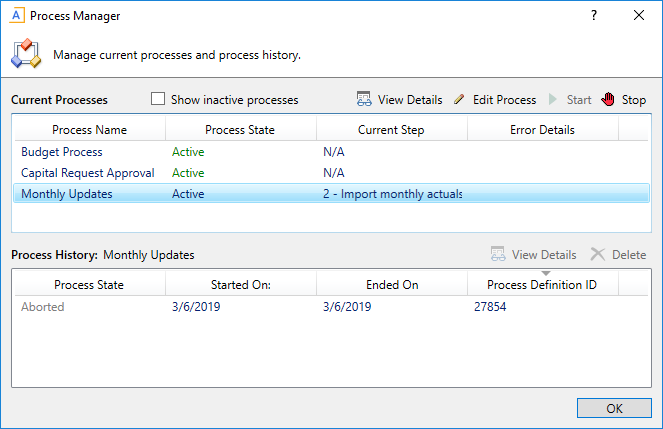This screenshot has width=663, height=429.
Task: Sort the list by Process Name header
Action: (x=89, y=130)
